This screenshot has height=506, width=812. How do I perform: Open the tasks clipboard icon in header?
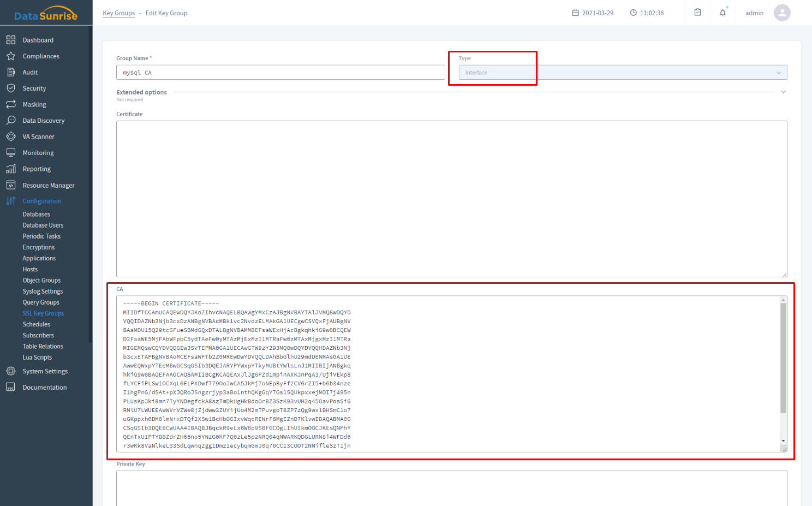[x=697, y=13]
